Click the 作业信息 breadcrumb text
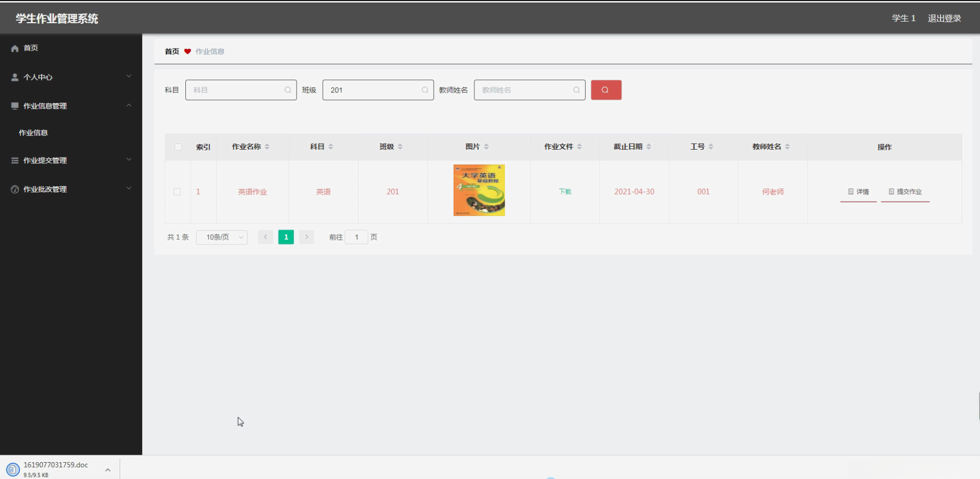This screenshot has width=980, height=479. tap(210, 52)
